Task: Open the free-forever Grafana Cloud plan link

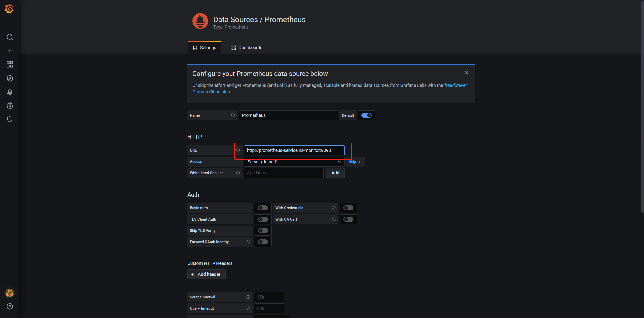Action: pyautogui.click(x=455, y=85)
